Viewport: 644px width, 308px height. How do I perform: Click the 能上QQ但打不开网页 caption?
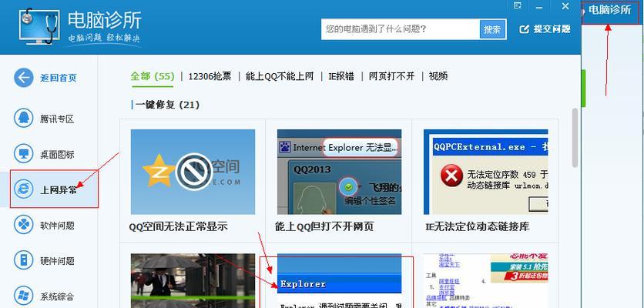tap(324, 226)
